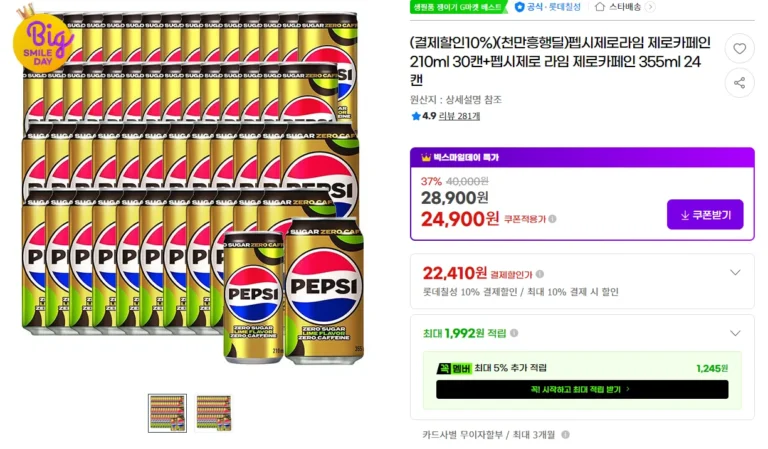The height and width of the screenshot is (449, 768).
Task: Click the info icon after 카드사별 무이자할부
Action: [x=565, y=434]
